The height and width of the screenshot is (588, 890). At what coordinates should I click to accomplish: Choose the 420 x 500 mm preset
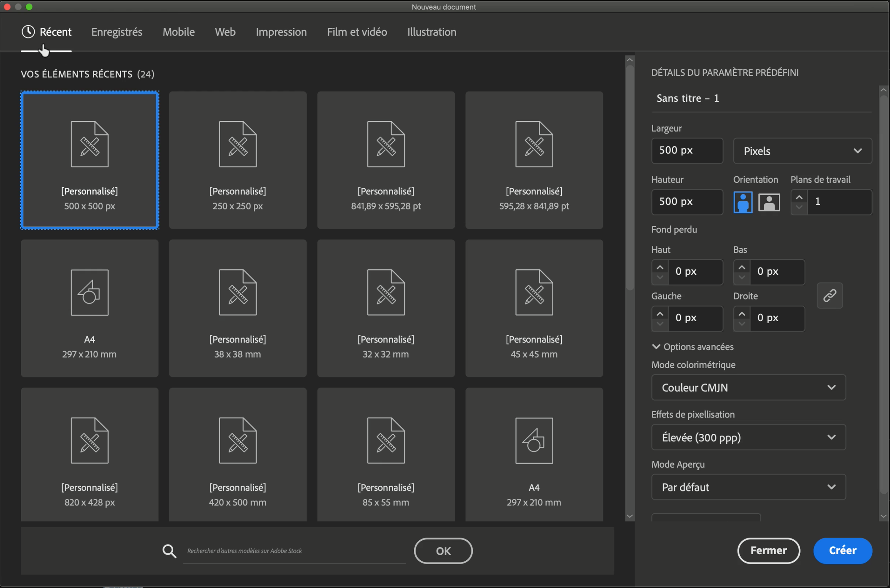coord(238,454)
